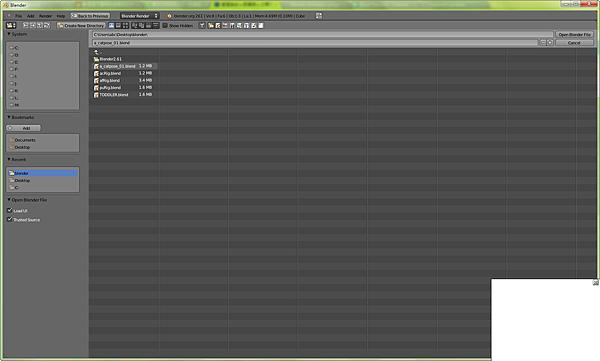The height and width of the screenshot is (361, 600).
Task: Select Desktop in Recent list
Action: click(42, 180)
